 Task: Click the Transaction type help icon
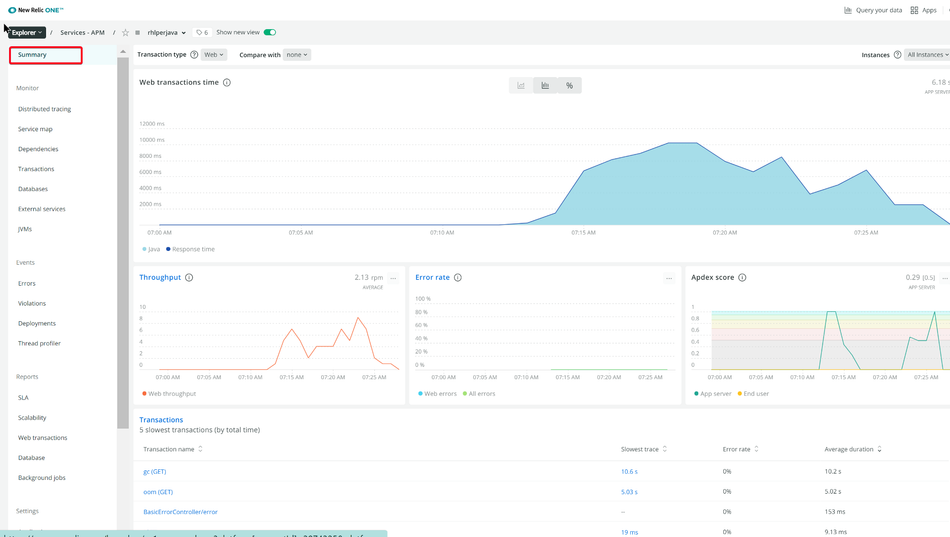[194, 55]
